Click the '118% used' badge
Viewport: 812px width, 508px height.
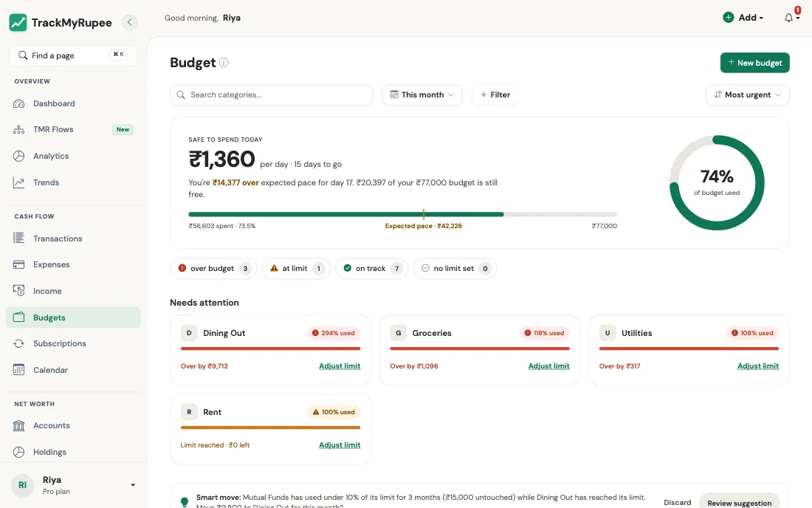point(544,333)
